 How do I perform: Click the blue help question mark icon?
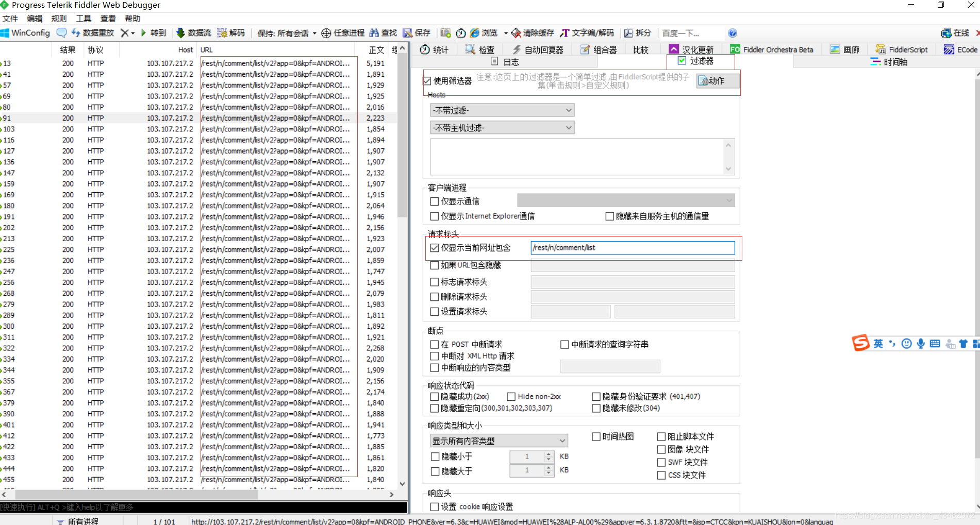click(733, 33)
